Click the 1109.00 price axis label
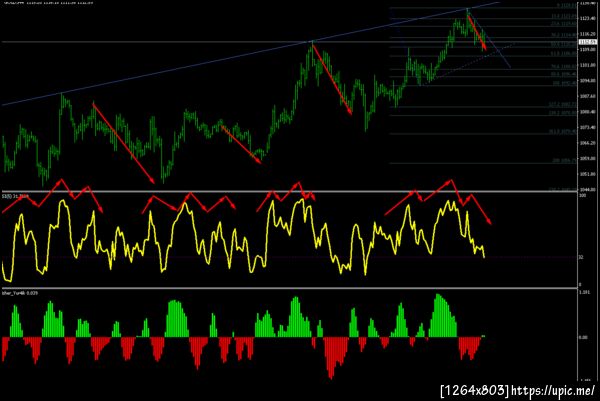The height and width of the screenshot is (401, 600). click(x=588, y=50)
